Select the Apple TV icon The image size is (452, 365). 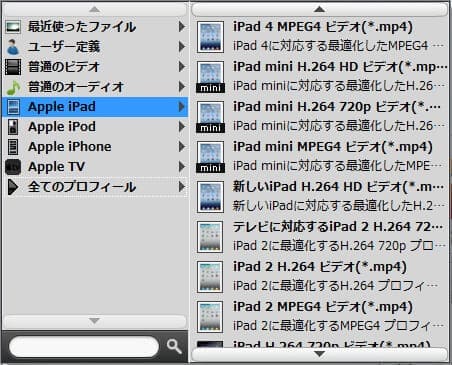13,167
